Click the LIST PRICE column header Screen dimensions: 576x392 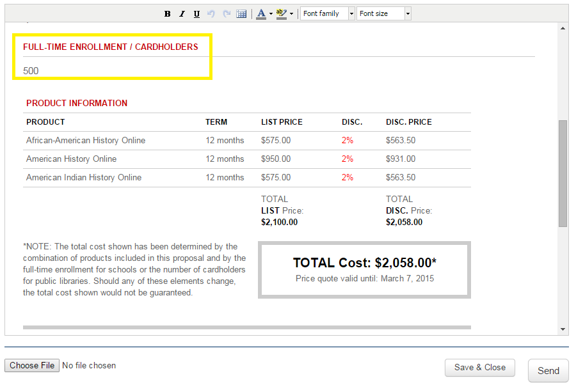coord(282,122)
